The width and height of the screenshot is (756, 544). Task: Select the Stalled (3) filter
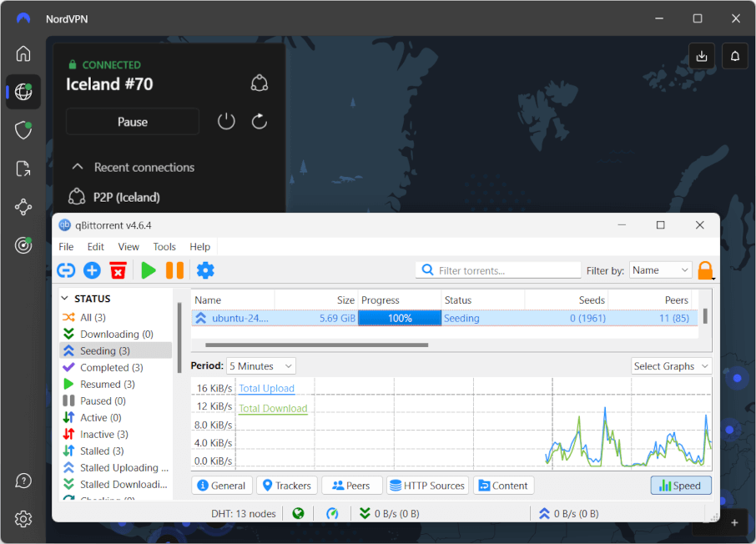click(116, 451)
